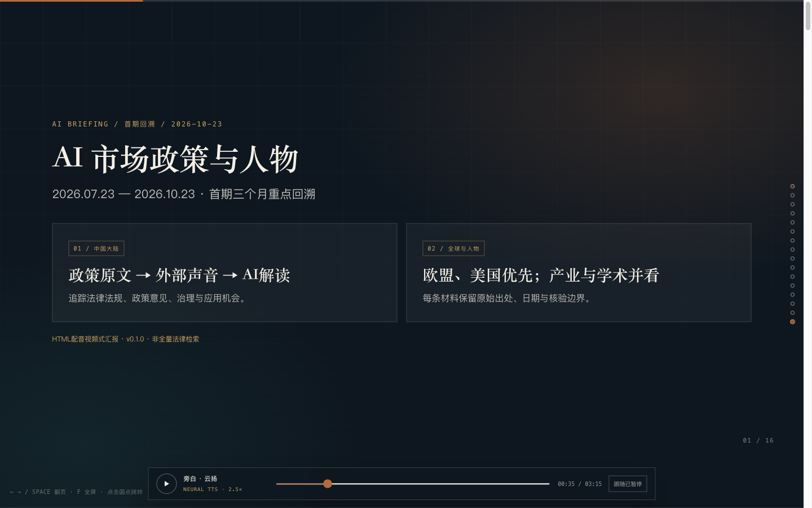Viewport: 812px width, 508px height.
Task: Click the fourth slide navigation dot
Action: pos(792,213)
